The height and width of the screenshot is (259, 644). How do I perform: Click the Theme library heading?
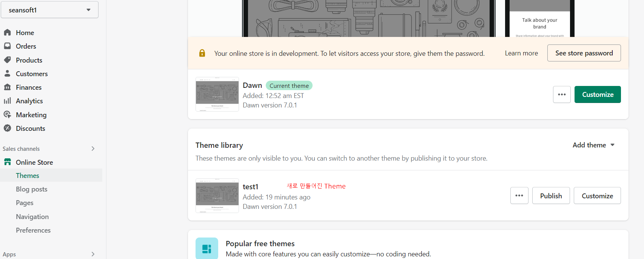pyautogui.click(x=219, y=145)
